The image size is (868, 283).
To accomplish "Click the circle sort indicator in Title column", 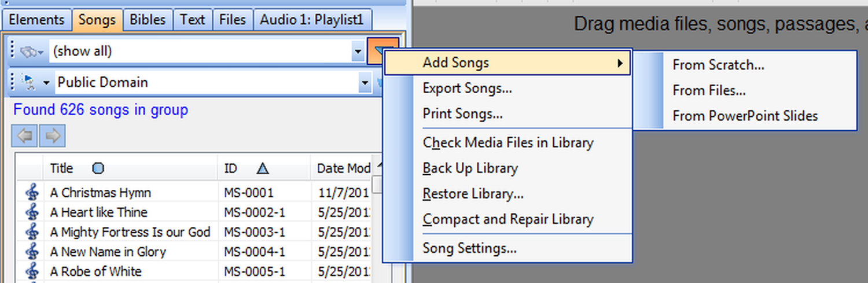I will [98, 168].
